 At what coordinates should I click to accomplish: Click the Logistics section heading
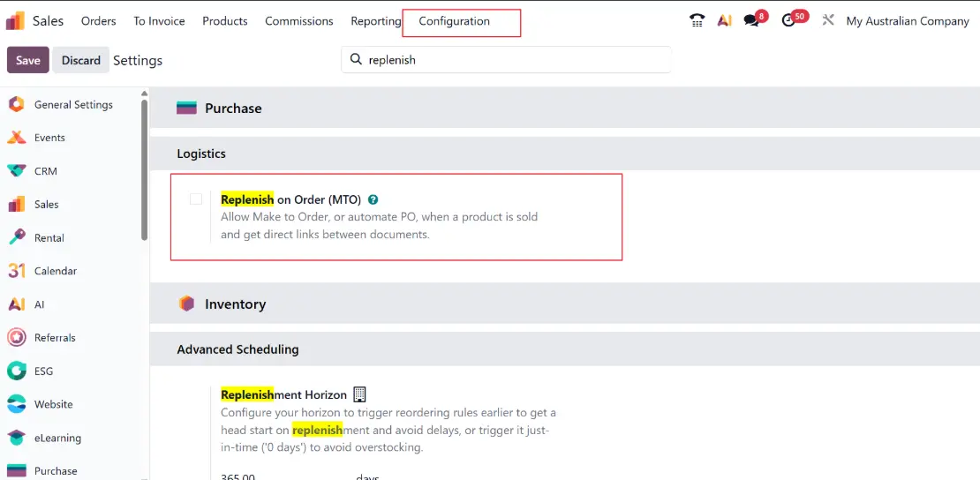[x=201, y=154]
